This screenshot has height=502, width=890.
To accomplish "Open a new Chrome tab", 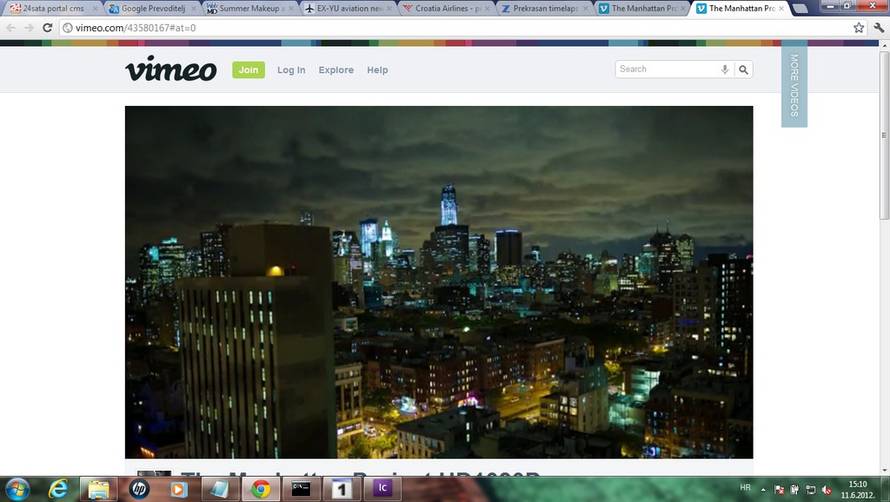I will click(x=800, y=9).
